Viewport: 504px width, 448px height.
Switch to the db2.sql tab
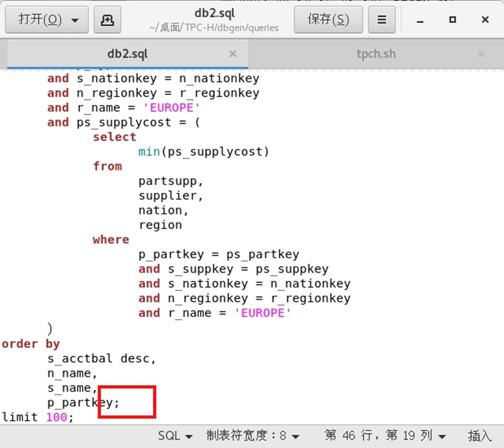128,54
